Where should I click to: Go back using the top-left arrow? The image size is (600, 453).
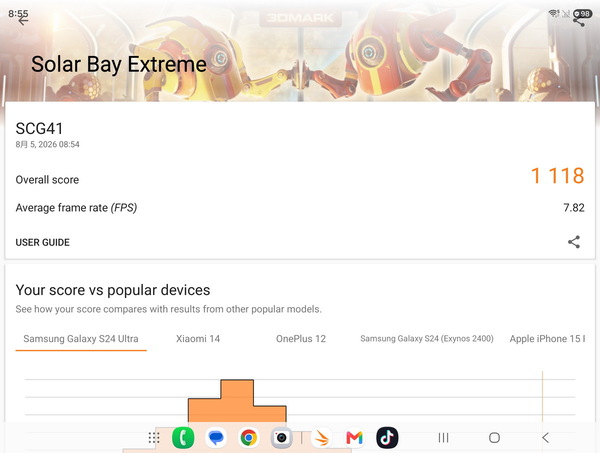point(23,20)
